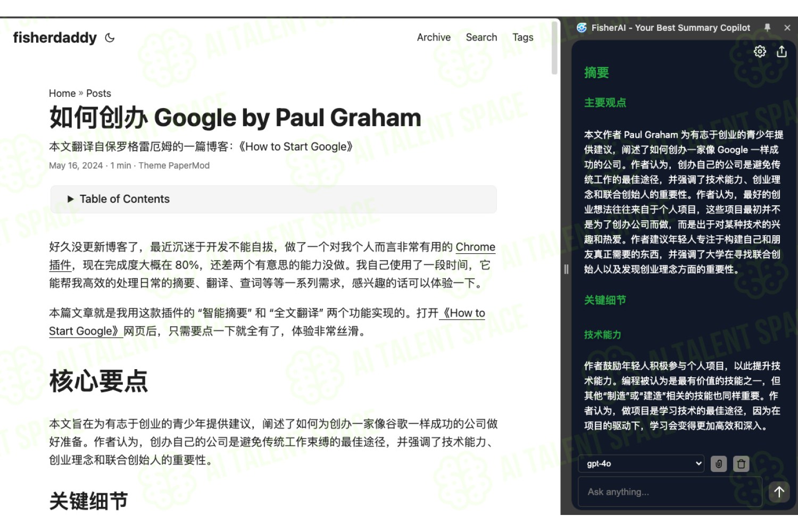Toggle dark mode with moon icon

[110, 38]
